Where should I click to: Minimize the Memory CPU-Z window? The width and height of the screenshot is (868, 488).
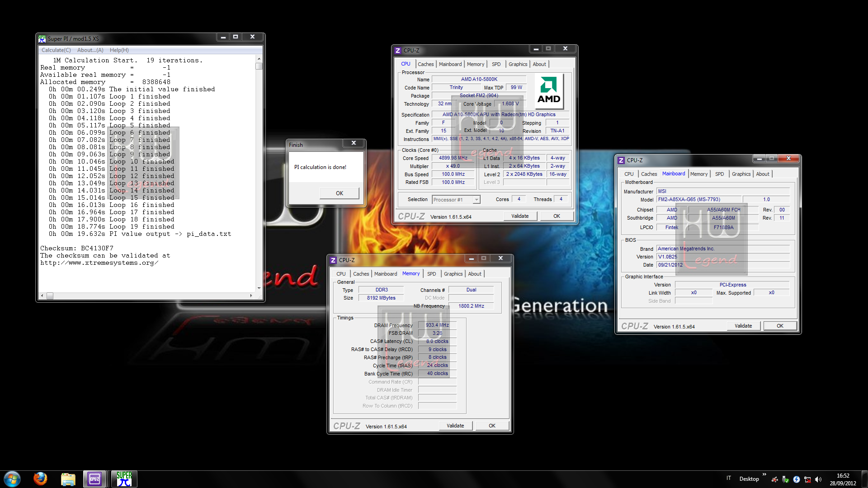click(471, 258)
